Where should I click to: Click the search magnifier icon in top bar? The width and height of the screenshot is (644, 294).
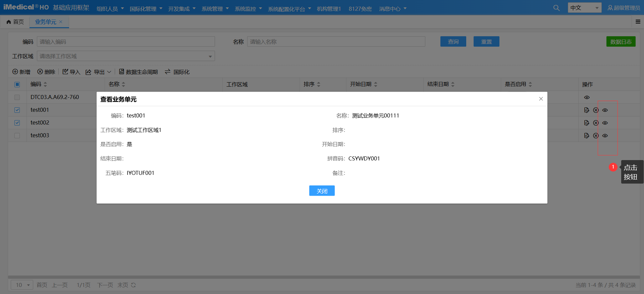[556, 8]
